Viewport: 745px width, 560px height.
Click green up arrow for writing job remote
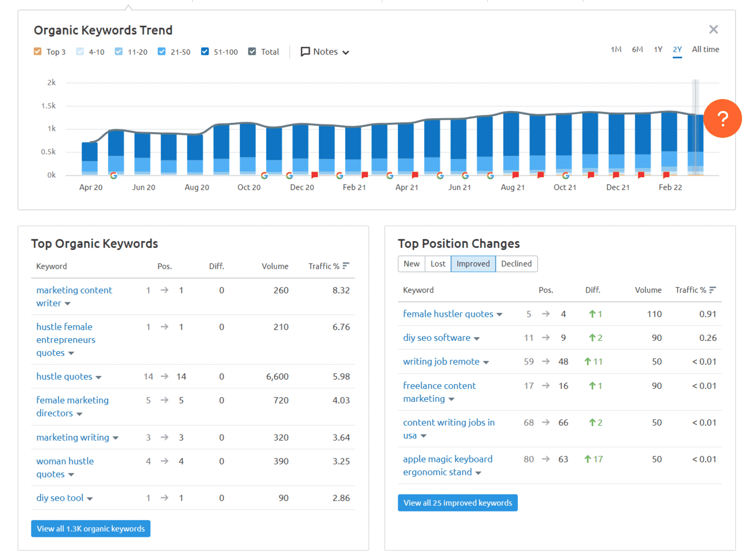click(x=587, y=362)
